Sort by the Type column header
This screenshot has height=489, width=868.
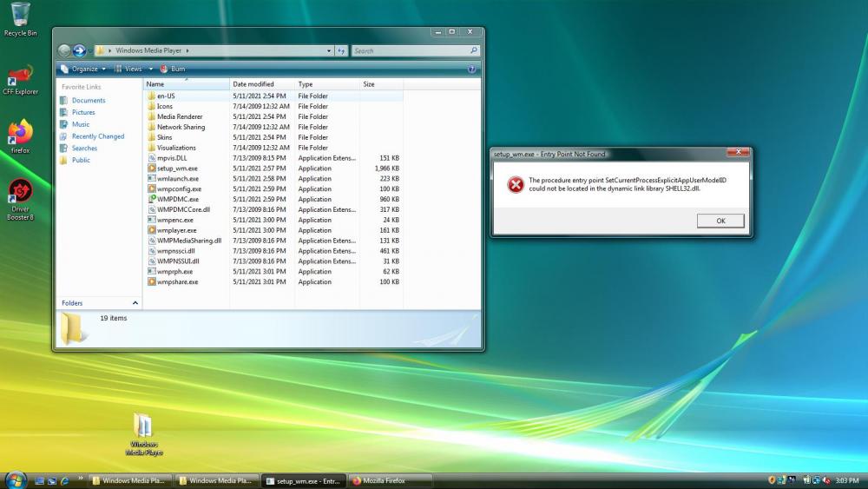(x=327, y=84)
